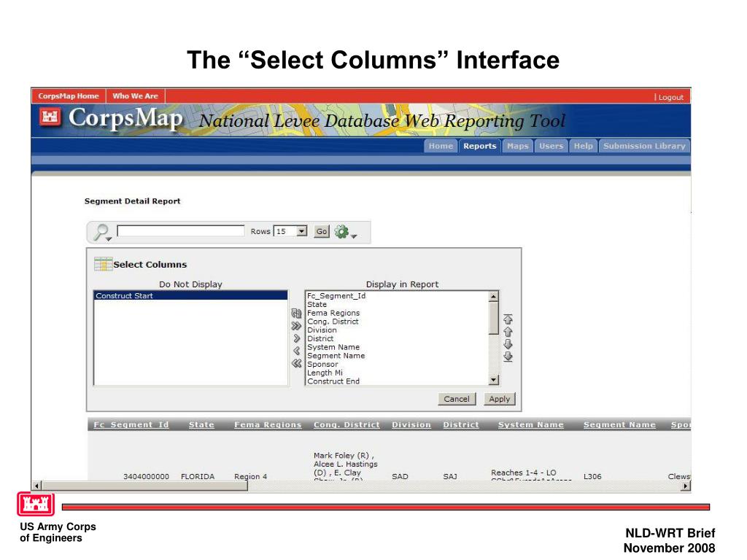
Task: Click the L306 segment name cell
Action: [592, 476]
